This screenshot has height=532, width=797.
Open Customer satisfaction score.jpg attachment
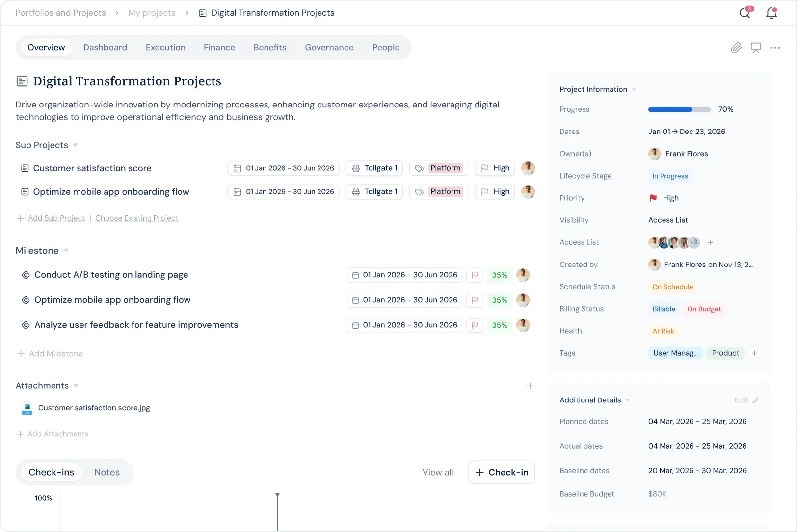click(x=94, y=408)
